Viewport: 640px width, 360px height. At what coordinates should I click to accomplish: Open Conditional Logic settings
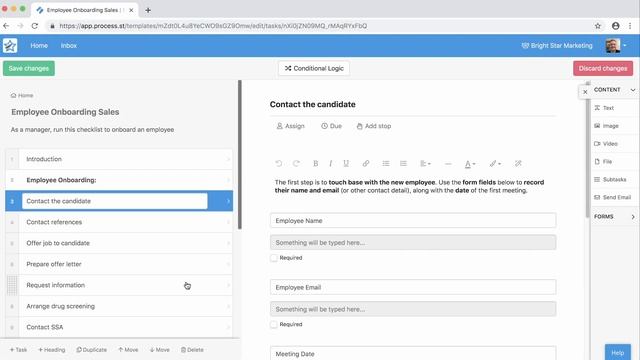point(314,68)
